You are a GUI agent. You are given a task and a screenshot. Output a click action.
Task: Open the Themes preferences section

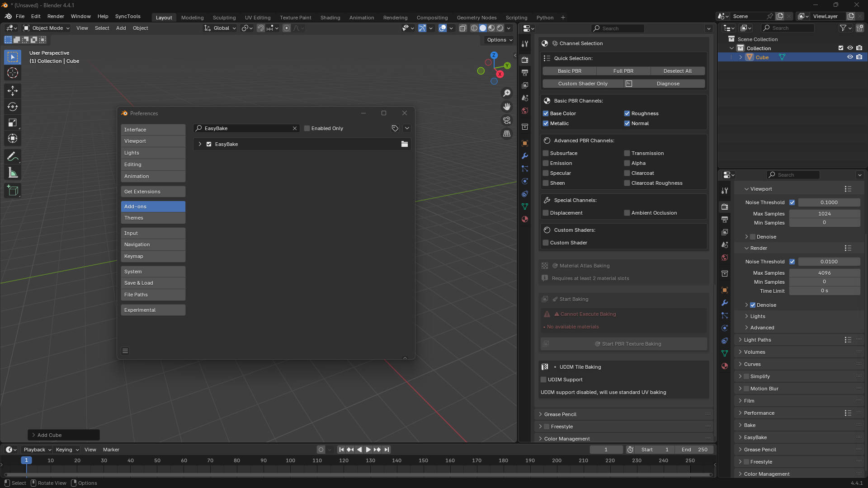pos(153,218)
